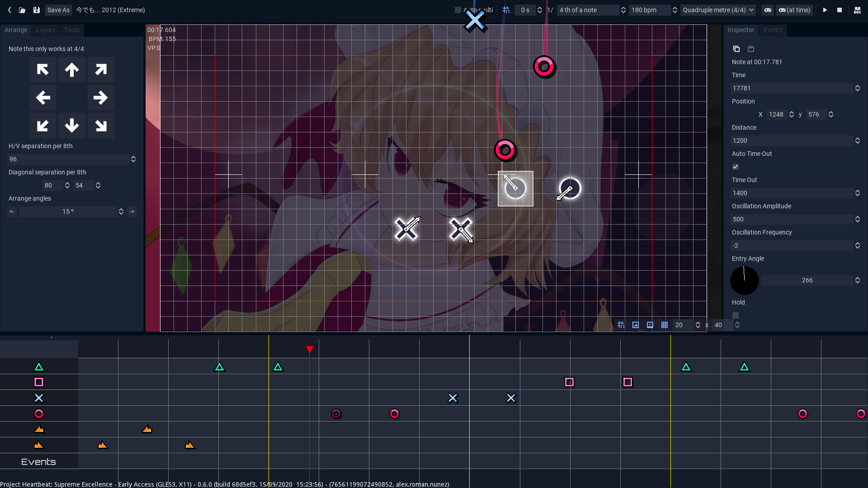The image size is (868, 488).
Task: Adjust diagonal separation 54 stepper
Action: [x=98, y=185]
